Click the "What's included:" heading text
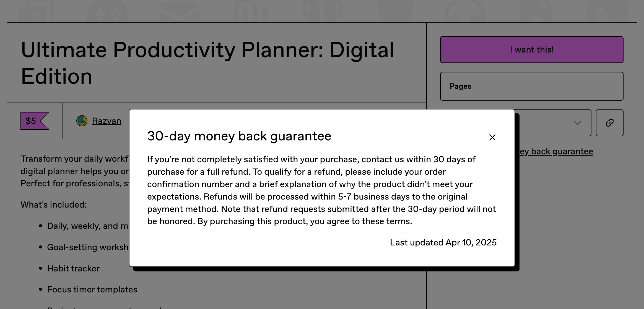The width and height of the screenshot is (644, 309). click(54, 205)
